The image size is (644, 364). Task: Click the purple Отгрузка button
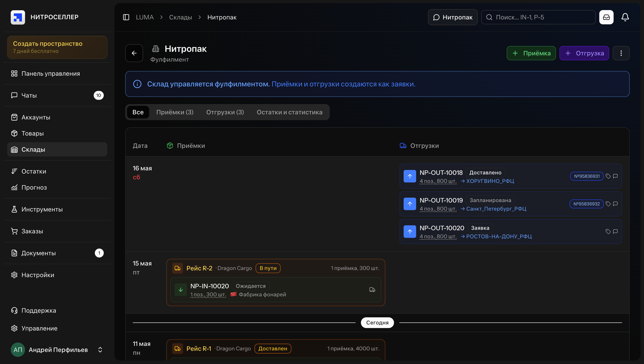(x=584, y=53)
